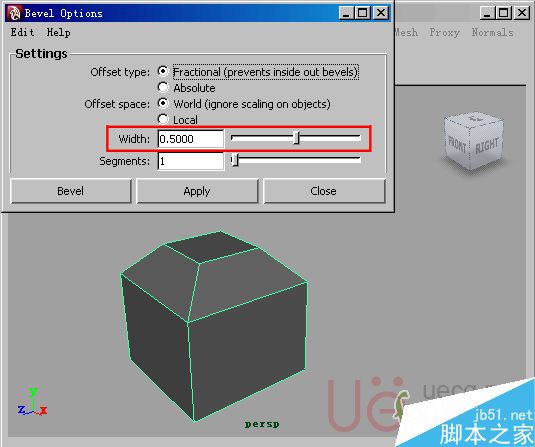Maximize the background Maya window
535x447 pixels.
pyautogui.click(x=504, y=13)
